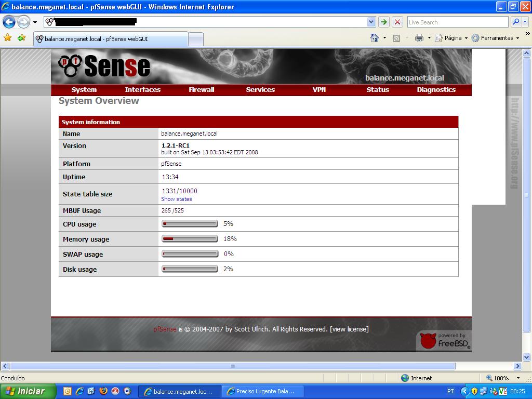Viewport: 532px width, 399px height.
Task: Click inside the address bar field
Action: click(x=205, y=22)
